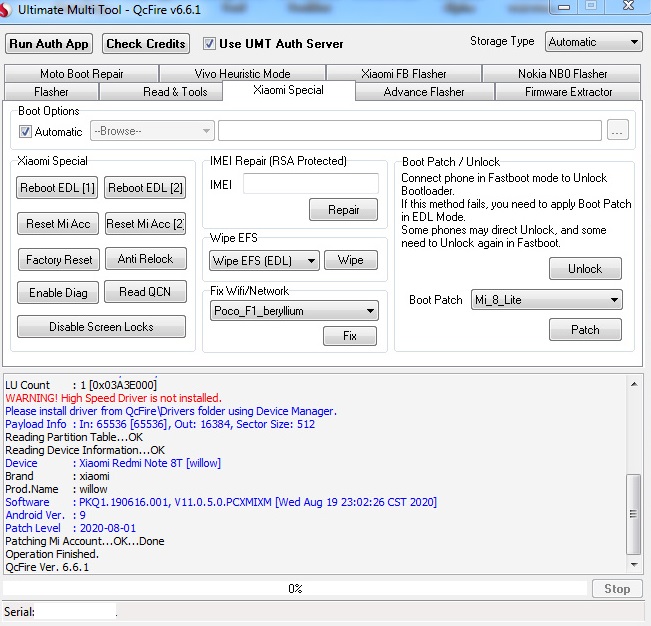The height and width of the screenshot is (626, 651).
Task: Click the Device Xiaomi Redmi Note 8T line
Action: click(x=113, y=463)
